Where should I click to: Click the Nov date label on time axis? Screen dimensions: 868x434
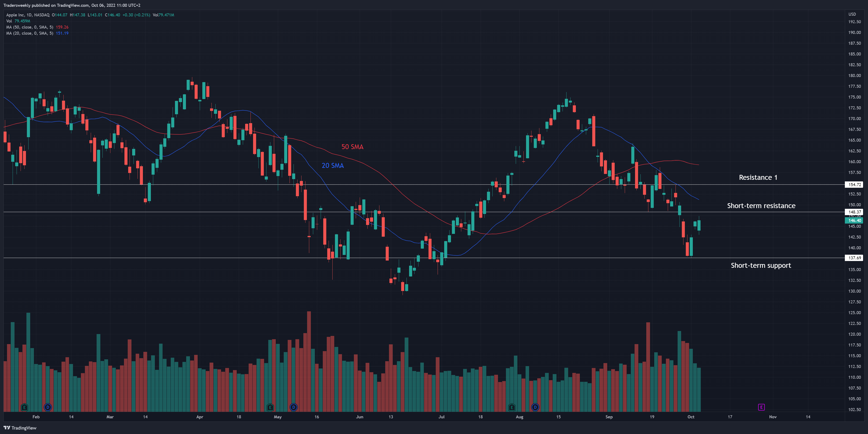(x=773, y=417)
